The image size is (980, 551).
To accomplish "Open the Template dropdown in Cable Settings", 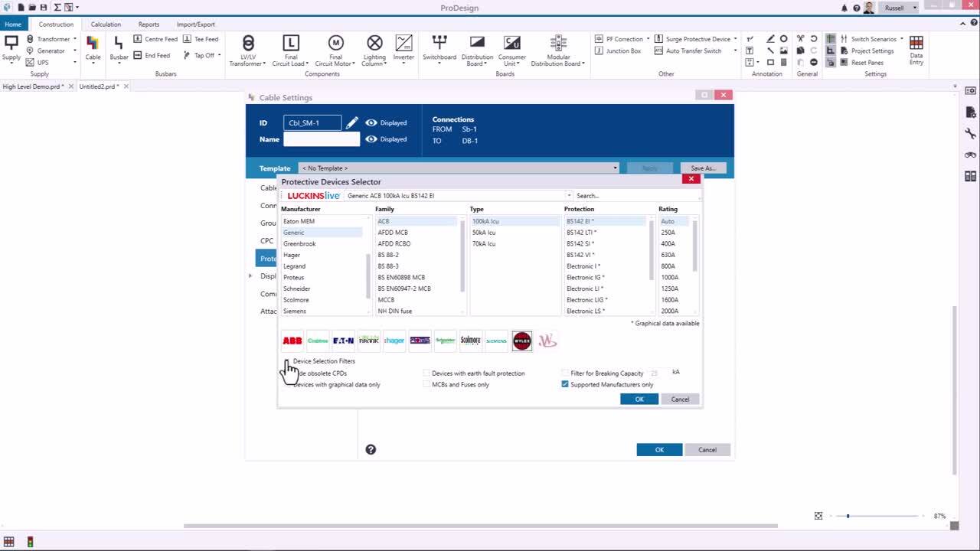I will point(615,168).
